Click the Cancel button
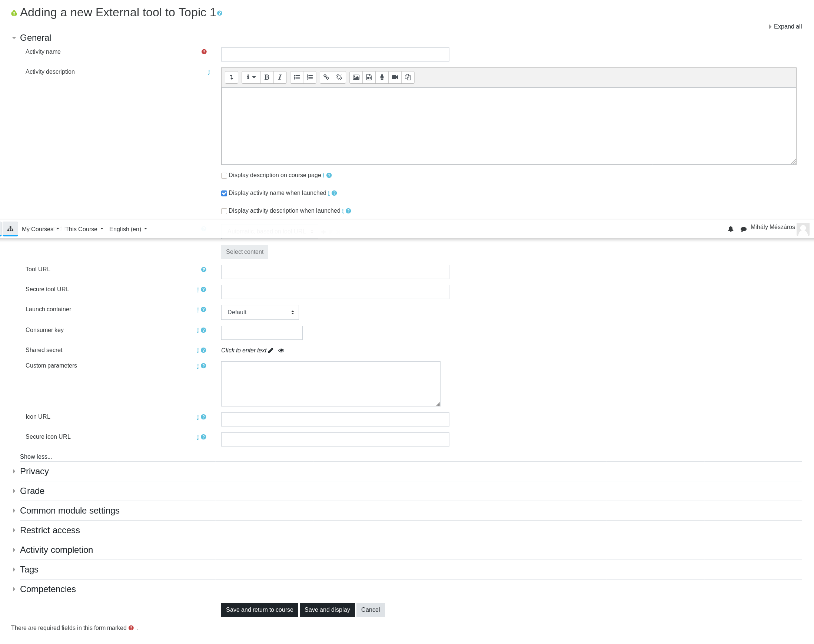Viewport: 814px width, 644px height. click(370, 610)
